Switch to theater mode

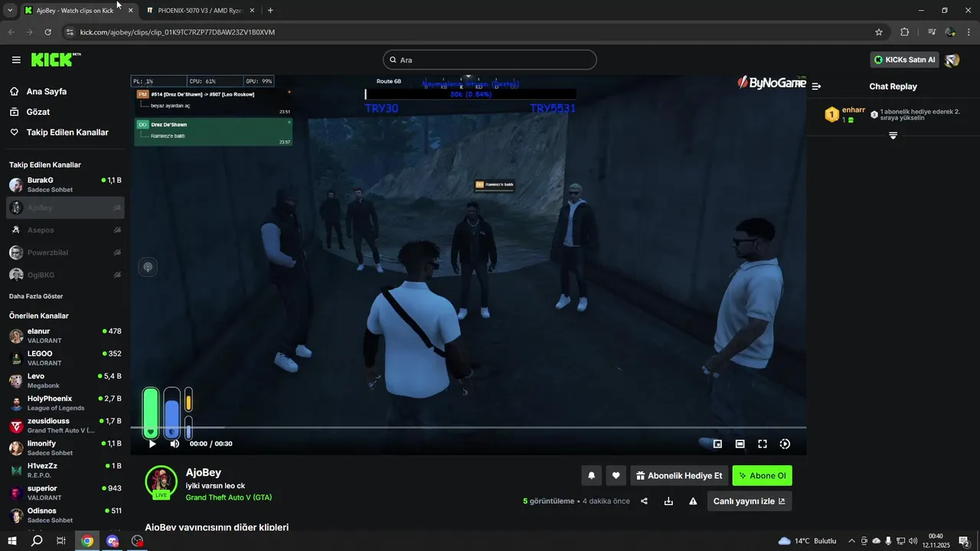point(740,444)
